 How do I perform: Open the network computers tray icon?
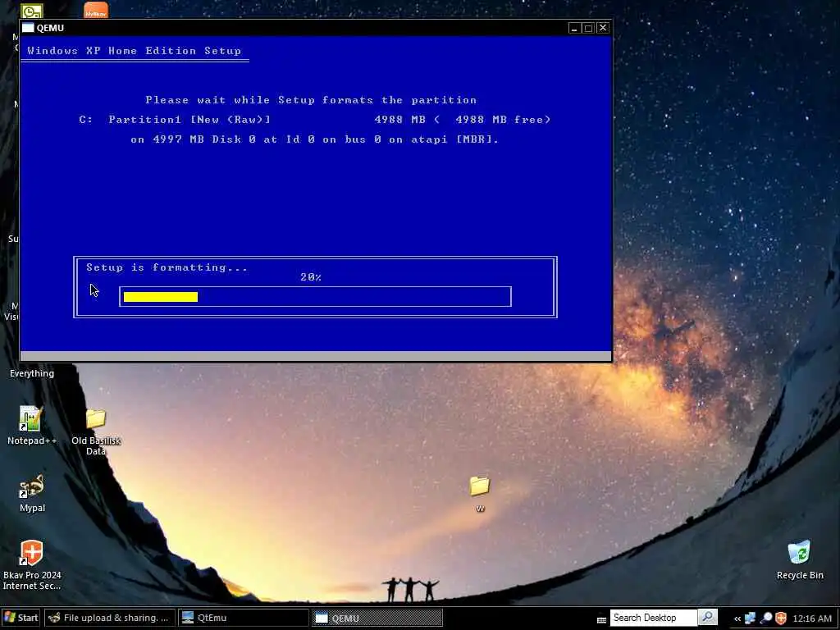pos(750,618)
